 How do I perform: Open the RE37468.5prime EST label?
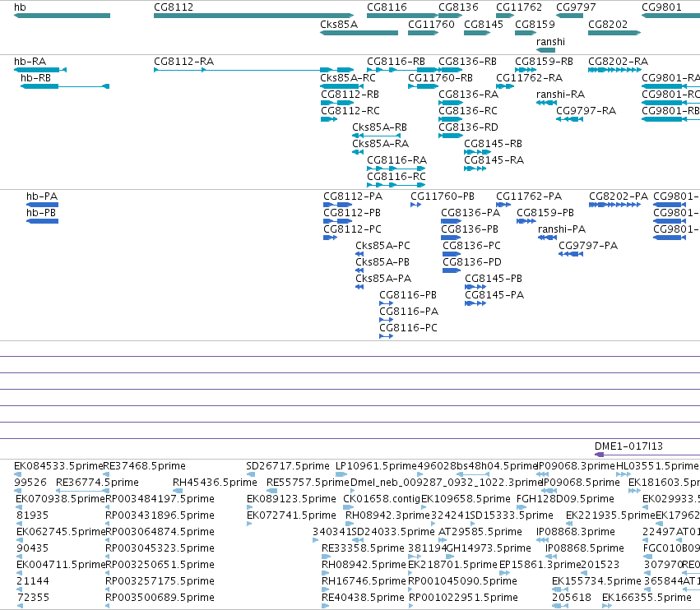click(144, 466)
